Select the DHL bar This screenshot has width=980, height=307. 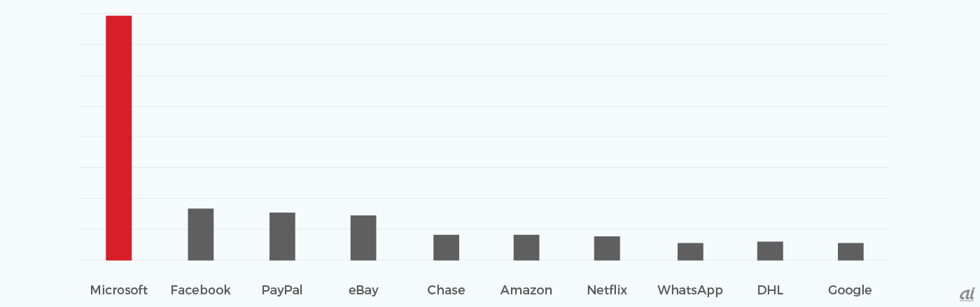[770, 251]
